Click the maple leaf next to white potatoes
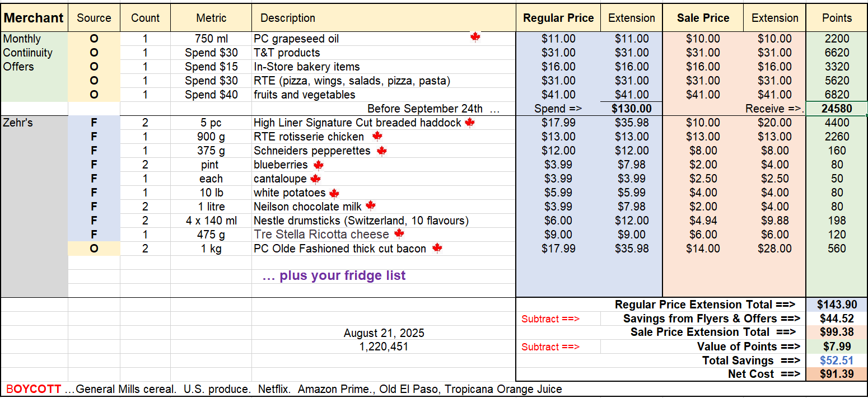Viewport: 868px width, 398px height. [x=334, y=193]
